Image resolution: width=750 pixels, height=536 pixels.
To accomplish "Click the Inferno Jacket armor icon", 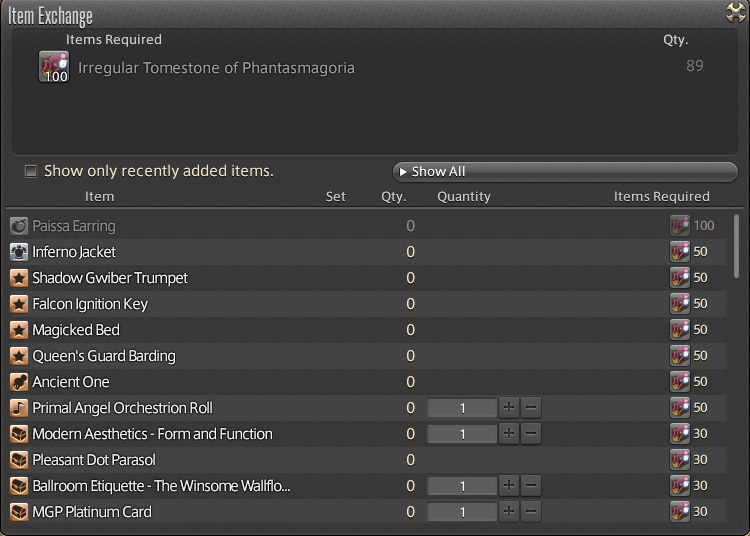I will [x=19, y=252].
